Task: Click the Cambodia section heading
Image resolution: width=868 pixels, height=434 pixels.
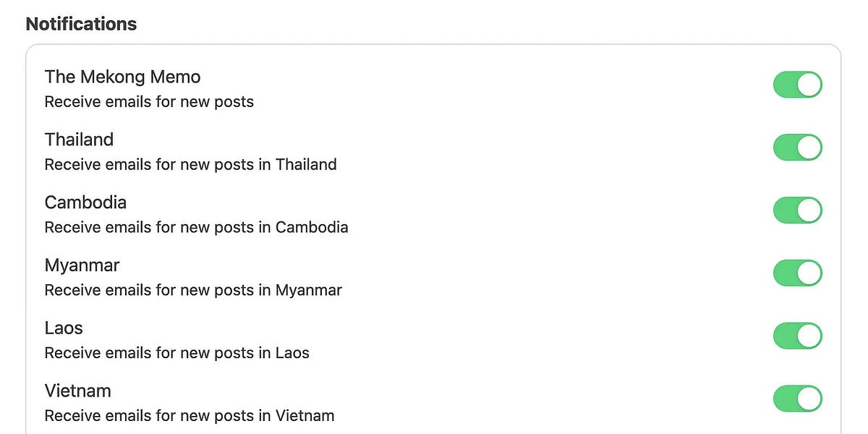Action: pos(85,203)
